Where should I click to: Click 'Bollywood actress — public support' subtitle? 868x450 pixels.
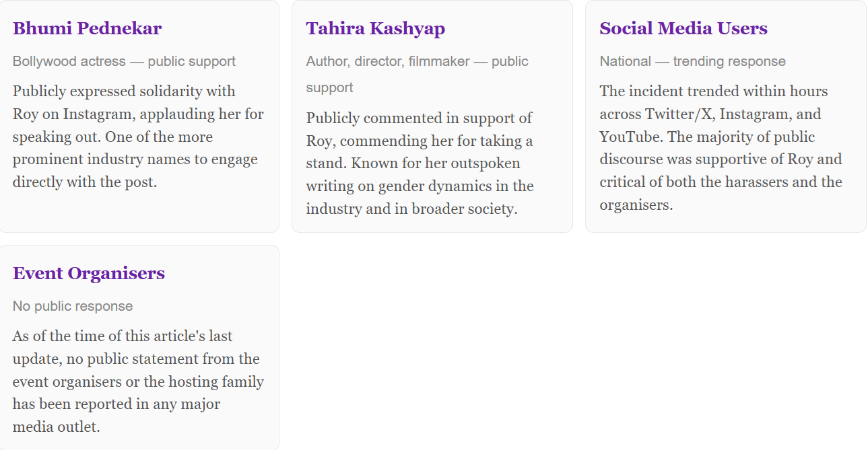124,61
